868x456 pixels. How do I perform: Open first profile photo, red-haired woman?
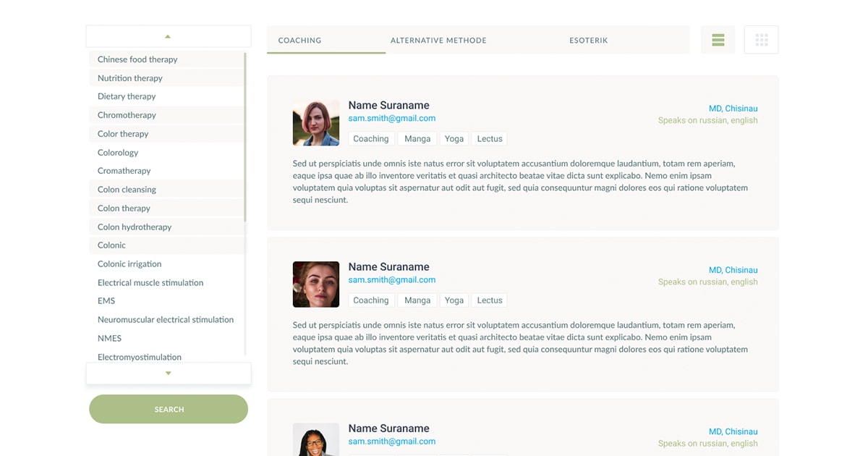[316, 123]
